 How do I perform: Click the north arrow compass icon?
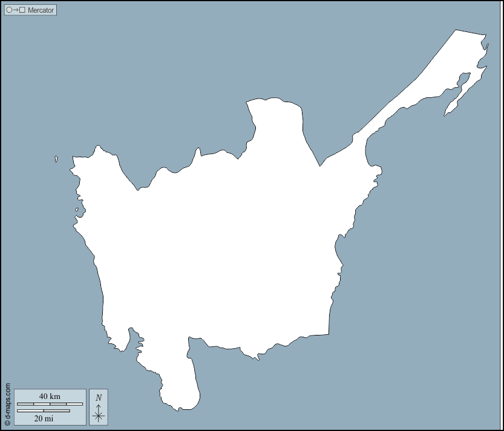(x=98, y=407)
